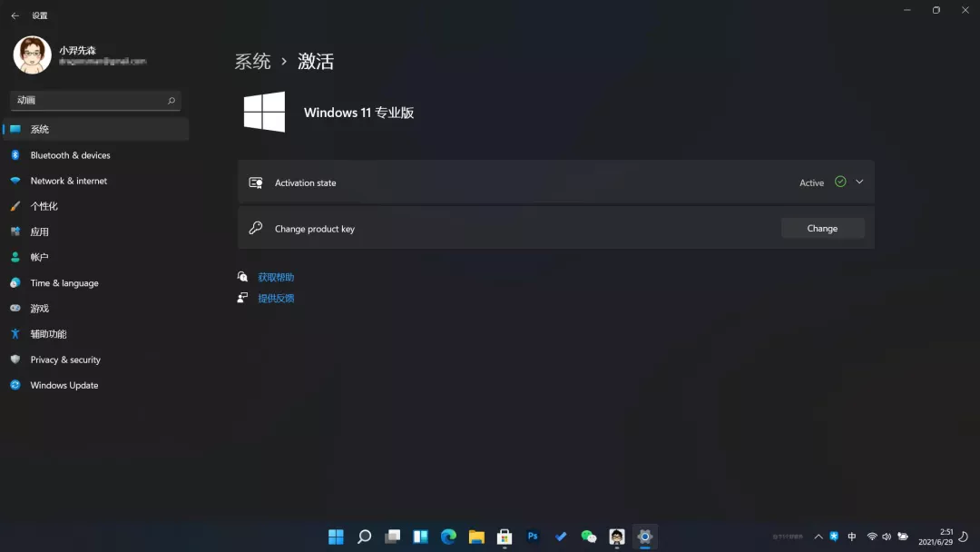The width and height of the screenshot is (980, 552).
Task: Open 帐户 accounts settings
Action: [x=95, y=257]
